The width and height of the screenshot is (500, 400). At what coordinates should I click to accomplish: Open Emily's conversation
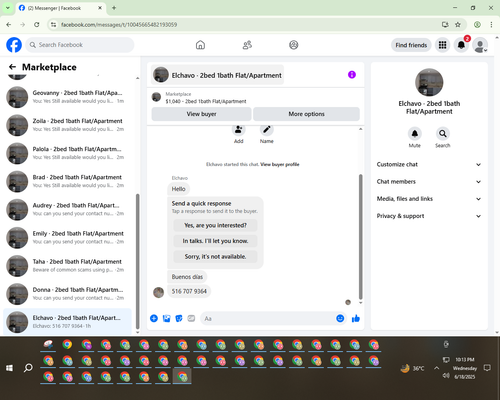point(68,238)
